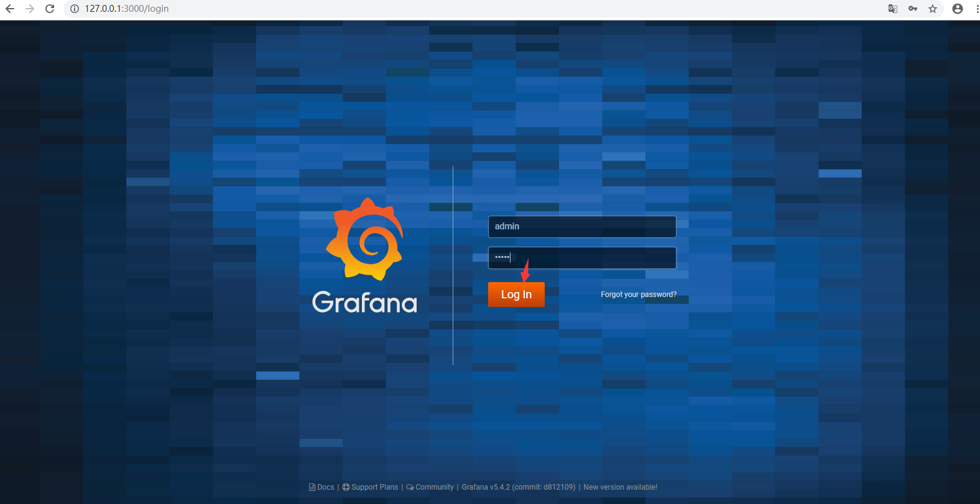This screenshot has height=504, width=980.
Task: Focus the password input field
Action: (x=582, y=258)
